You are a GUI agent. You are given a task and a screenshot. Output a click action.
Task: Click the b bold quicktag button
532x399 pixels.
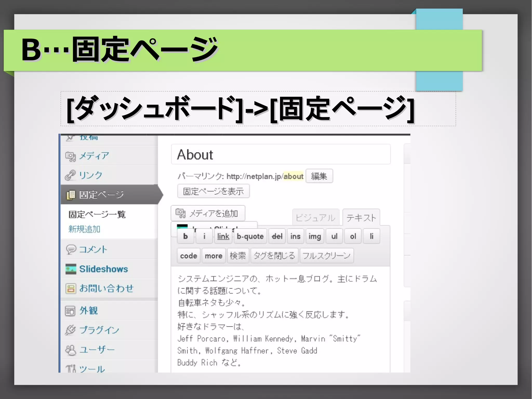[x=185, y=236]
